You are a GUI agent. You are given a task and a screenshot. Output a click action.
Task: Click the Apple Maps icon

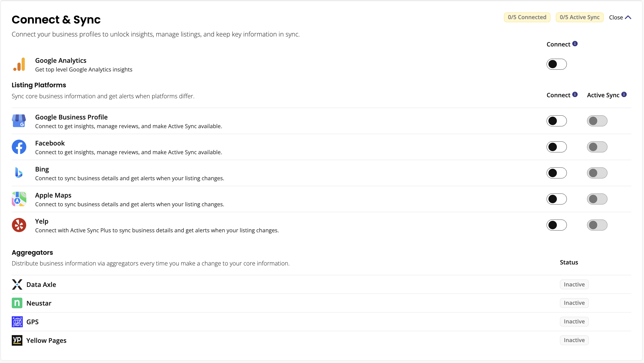coord(19,199)
